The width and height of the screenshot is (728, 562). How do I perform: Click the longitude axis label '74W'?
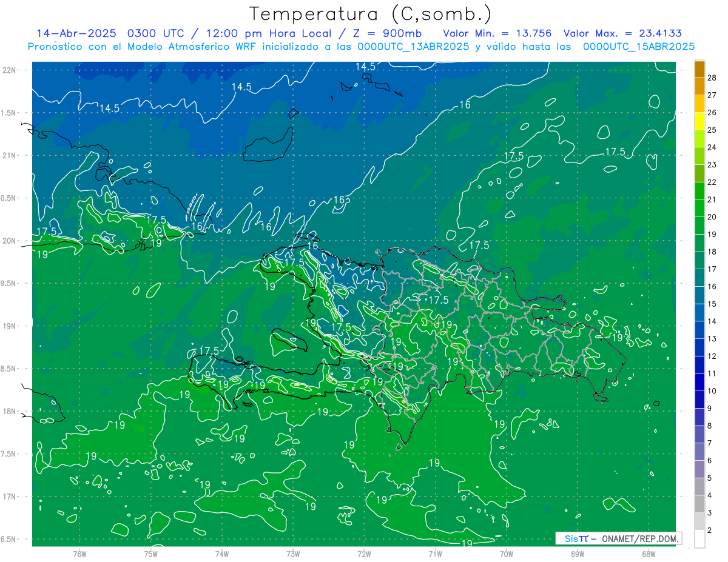coord(221,554)
